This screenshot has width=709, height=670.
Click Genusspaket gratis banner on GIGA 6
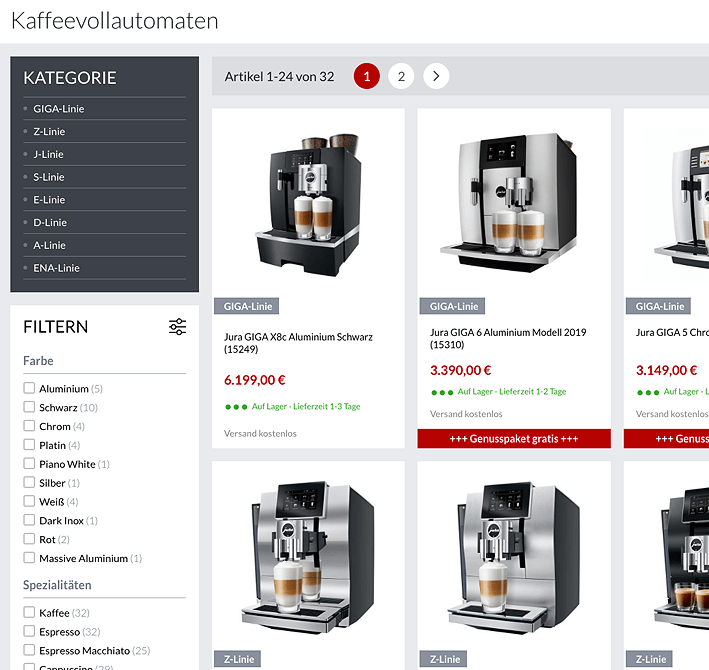pos(514,439)
